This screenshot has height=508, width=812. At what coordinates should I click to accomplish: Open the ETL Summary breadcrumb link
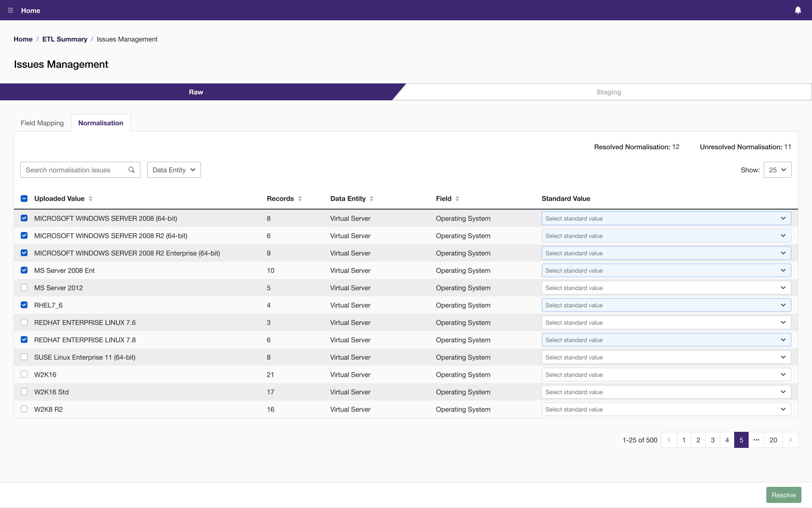coord(65,39)
